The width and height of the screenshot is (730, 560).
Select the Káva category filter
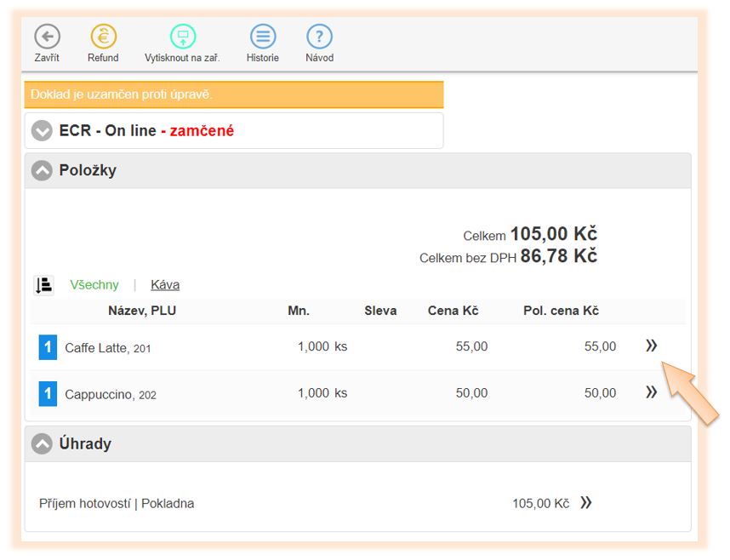tap(165, 285)
